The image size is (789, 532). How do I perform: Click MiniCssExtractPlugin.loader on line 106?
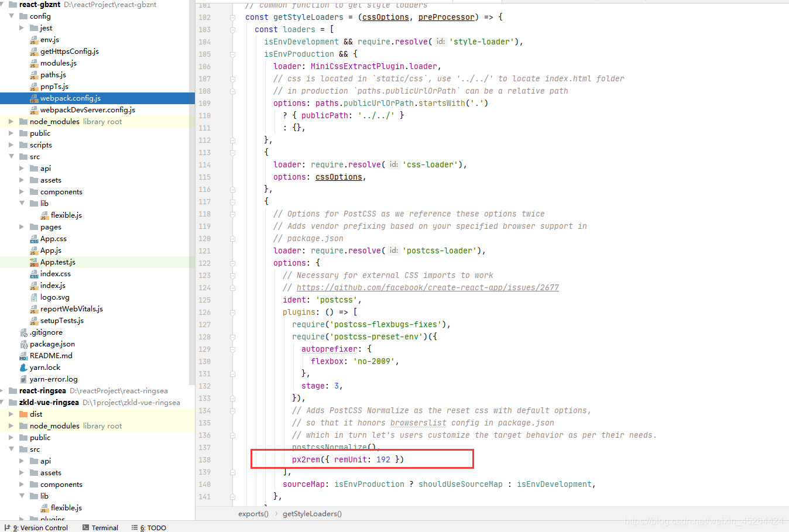374,67
